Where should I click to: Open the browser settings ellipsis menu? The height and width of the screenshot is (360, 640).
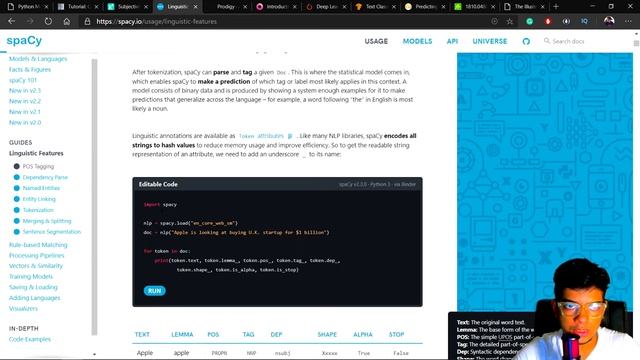click(628, 21)
